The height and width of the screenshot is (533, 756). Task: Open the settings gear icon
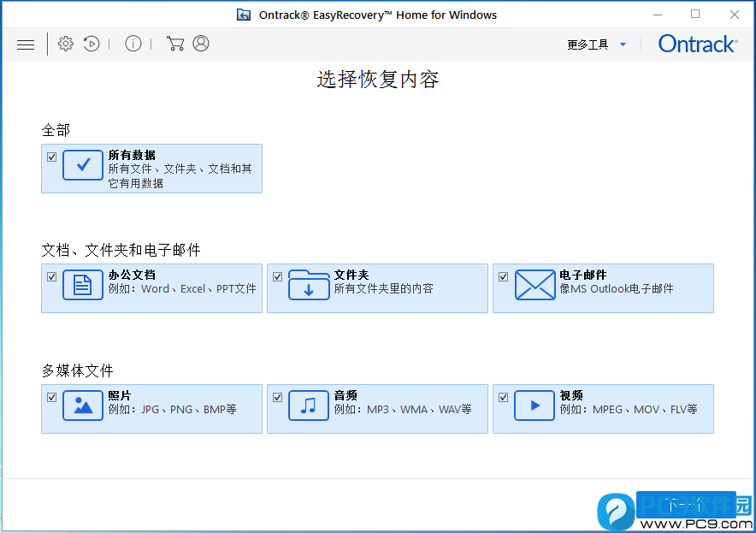pyautogui.click(x=66, y=44)
